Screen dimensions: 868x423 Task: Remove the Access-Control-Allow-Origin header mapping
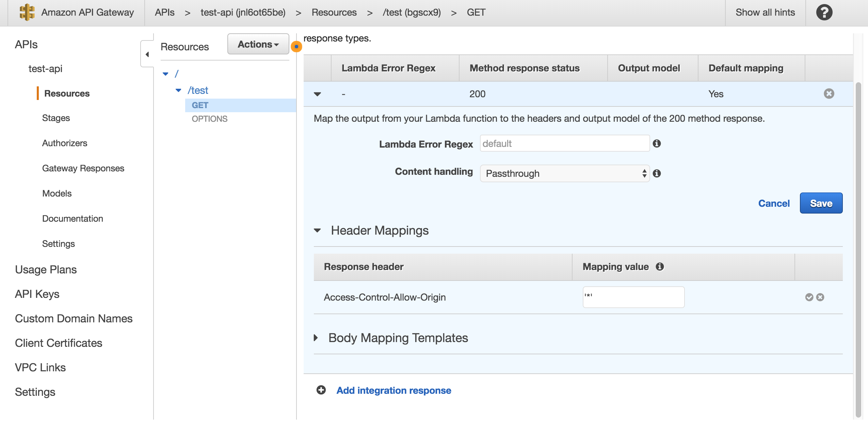tap(820, 297)
